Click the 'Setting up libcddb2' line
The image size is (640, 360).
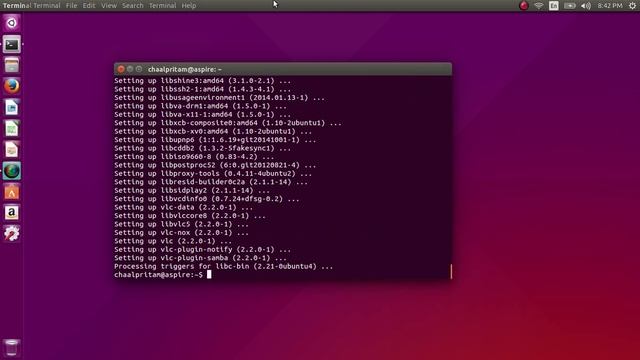(202, 149)
